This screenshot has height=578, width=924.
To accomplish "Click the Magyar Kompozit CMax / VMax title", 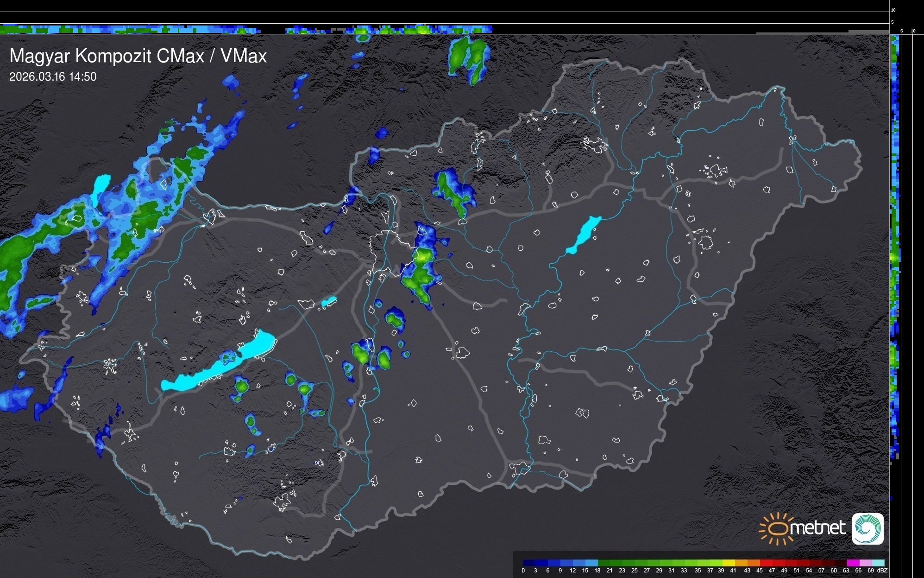I will (x=138, y=56).
